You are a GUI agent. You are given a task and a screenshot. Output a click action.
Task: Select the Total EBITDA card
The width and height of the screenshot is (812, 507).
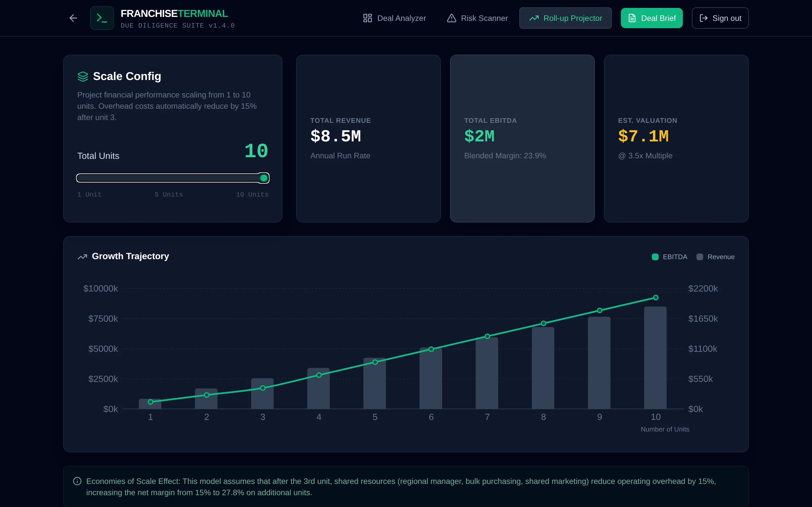(x=522, y=139)
